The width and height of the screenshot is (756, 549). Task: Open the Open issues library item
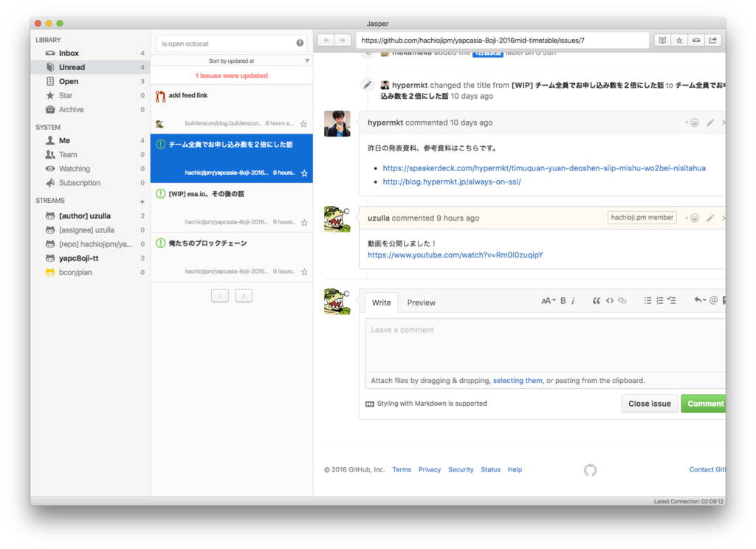(90, 81)
